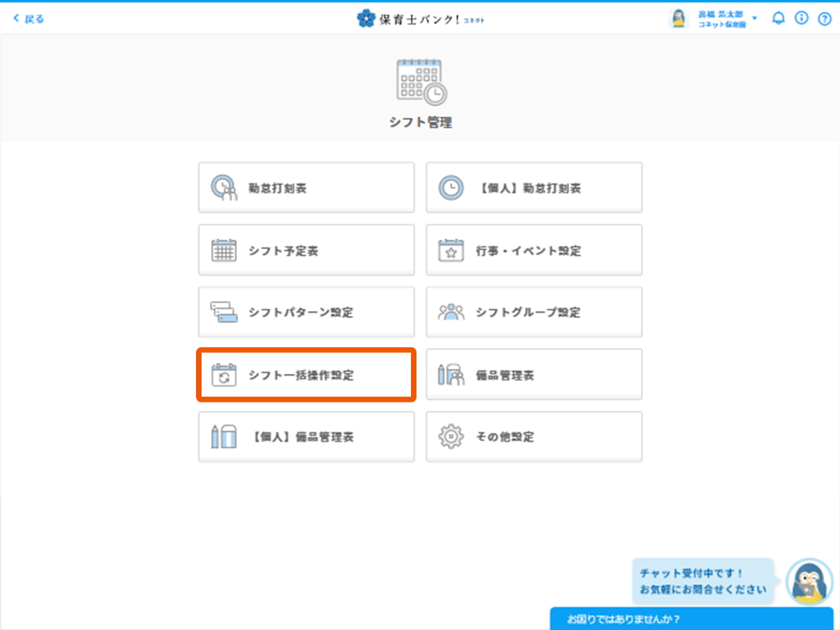The width and height of the screenshot is (840, 630).
Task: Open 【個人】備品管理表 tile
Action: 305,437
